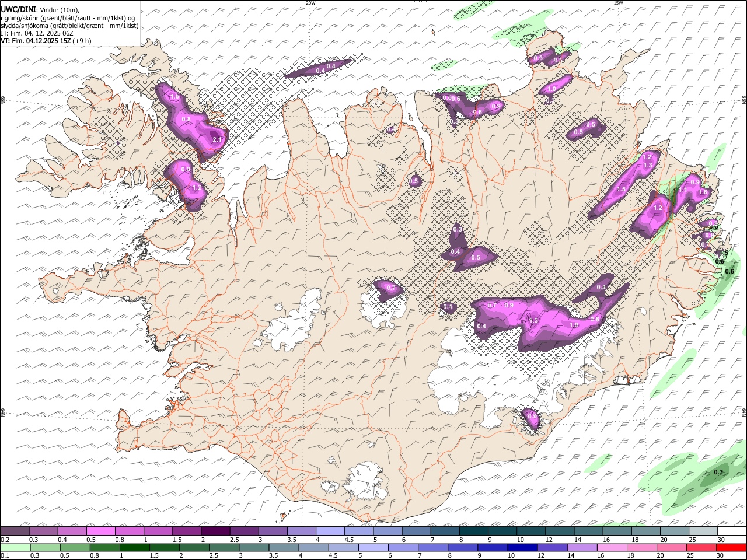Click pink lower swatch between 16 and 18
This screenshot has width=747, height=560.
[x=612, y=547]
